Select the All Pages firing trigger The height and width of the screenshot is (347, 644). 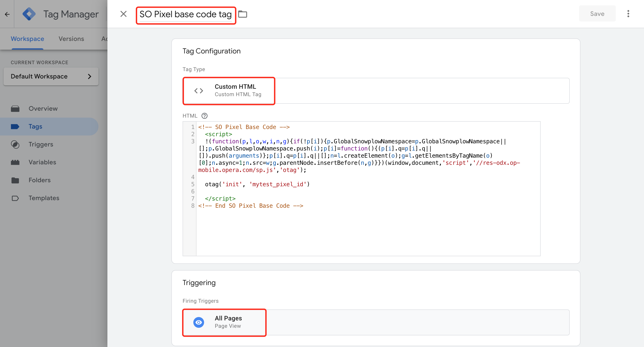point(228,322)
